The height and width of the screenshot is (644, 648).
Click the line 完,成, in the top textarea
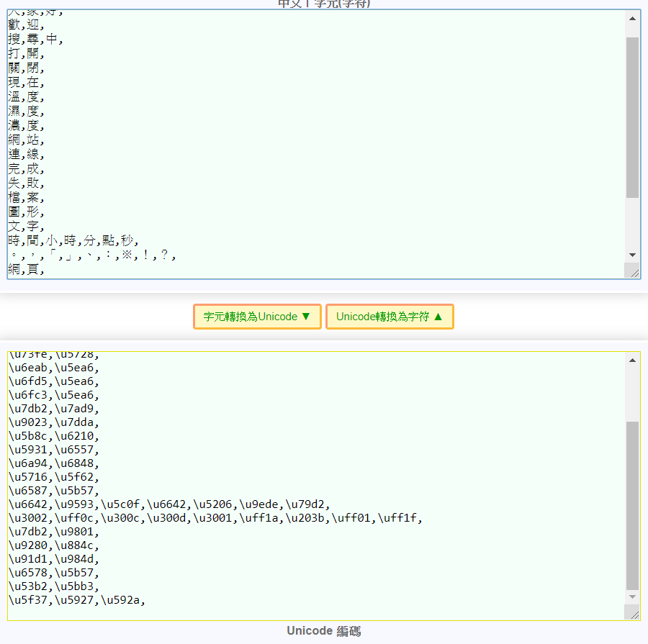26,168
